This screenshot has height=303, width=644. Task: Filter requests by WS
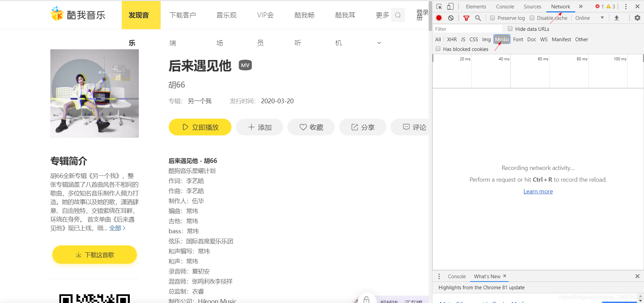544,39
